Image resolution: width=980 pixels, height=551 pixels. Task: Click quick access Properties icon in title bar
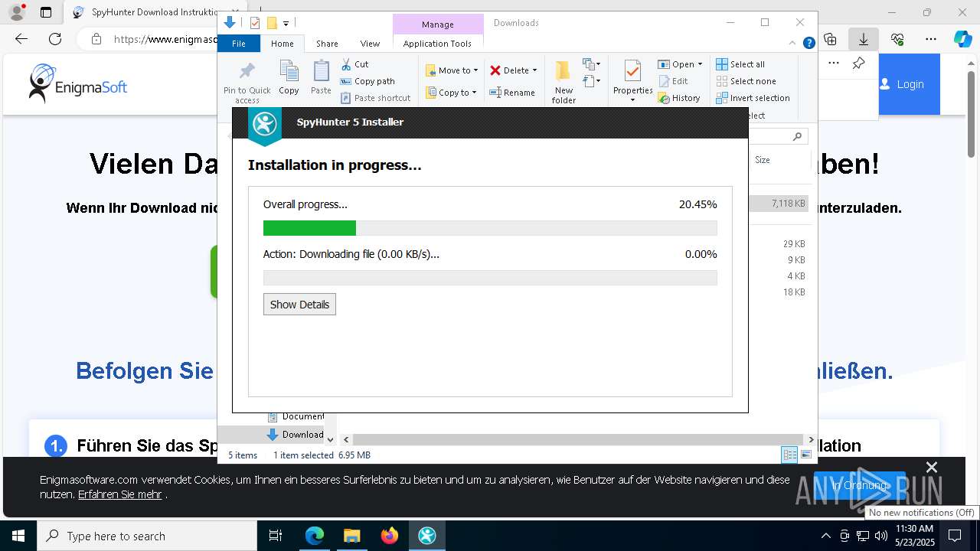[255, 23]
